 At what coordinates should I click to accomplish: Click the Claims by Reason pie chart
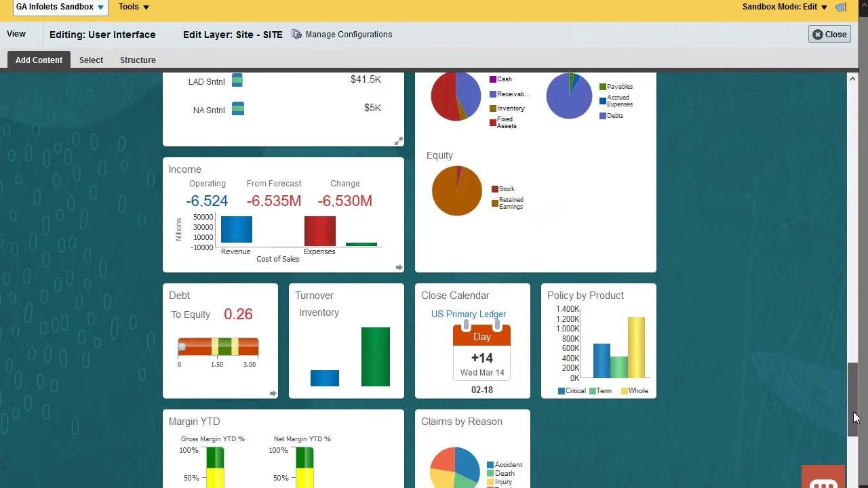point(454,468)
